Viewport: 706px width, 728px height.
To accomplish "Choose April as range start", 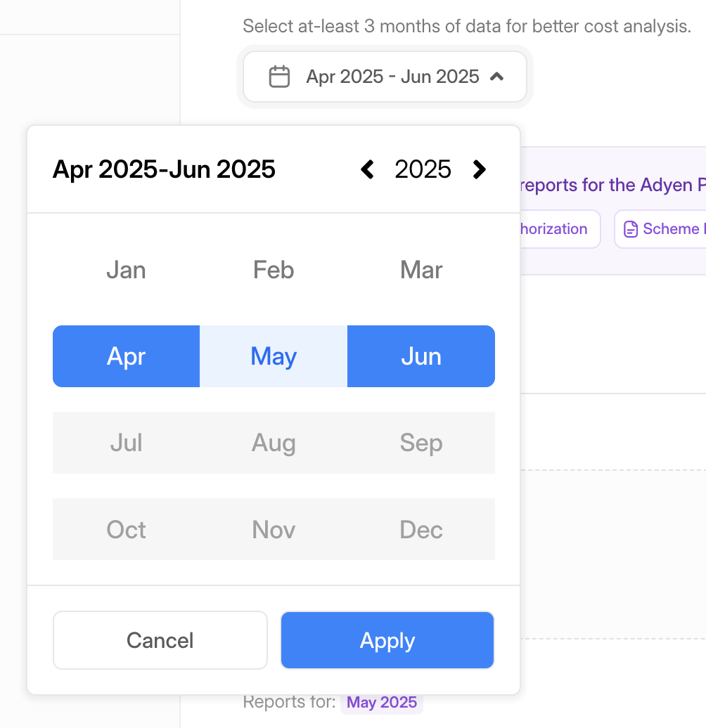I will [x=126, y=356].
